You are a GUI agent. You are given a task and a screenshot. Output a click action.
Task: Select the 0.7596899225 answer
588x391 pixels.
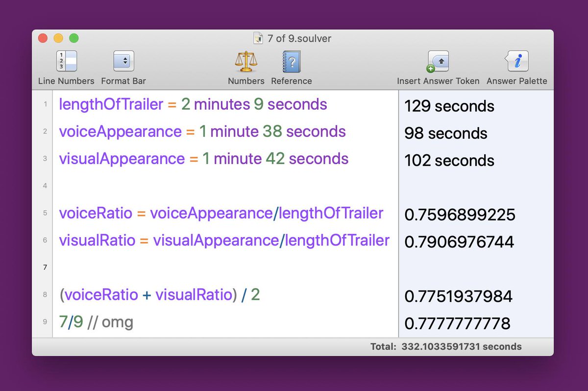460,215
